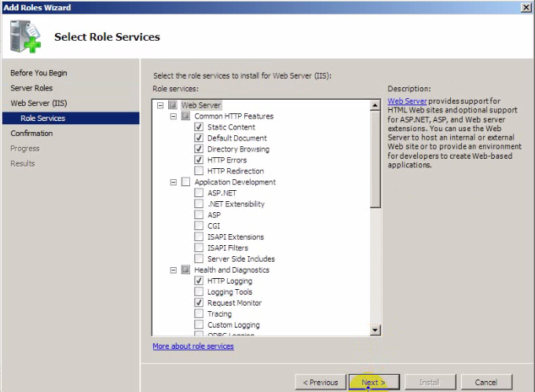Check the ISAPI Filters checkbox

point(199,247)
